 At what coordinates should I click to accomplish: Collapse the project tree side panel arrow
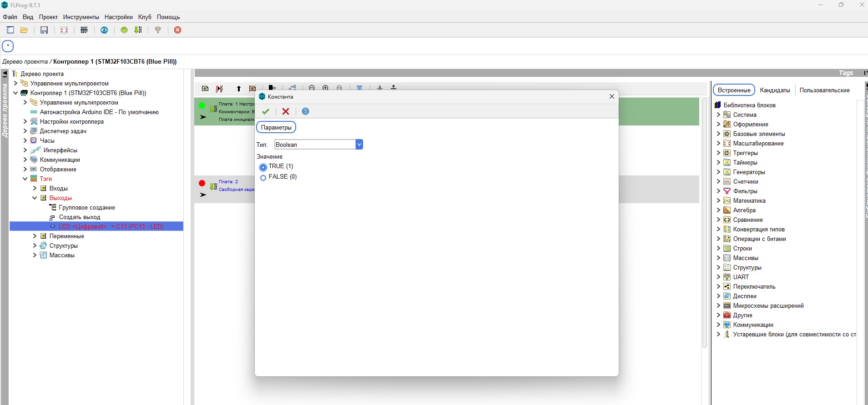click(5, 73)
